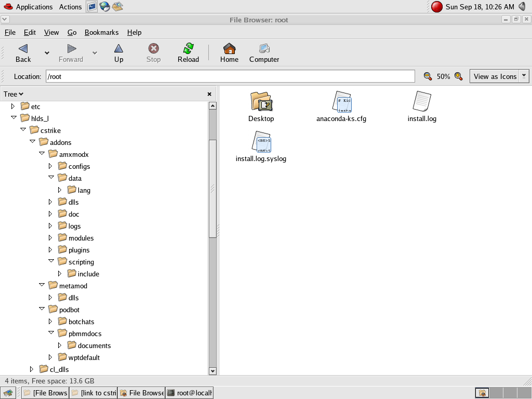Image resolution: width=532 pixels, height=399 pixels.
Task: Switch to root@localhost terminal taskbar button
Action: point(189,393)
